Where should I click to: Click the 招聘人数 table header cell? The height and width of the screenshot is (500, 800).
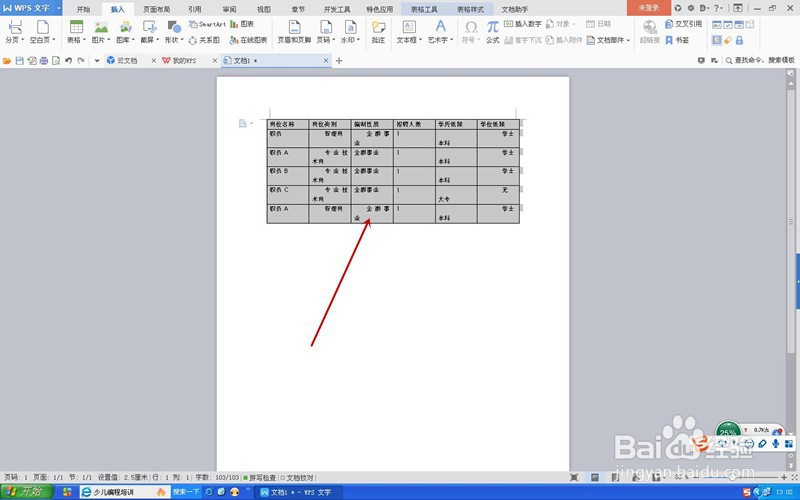tap(414, 124)
